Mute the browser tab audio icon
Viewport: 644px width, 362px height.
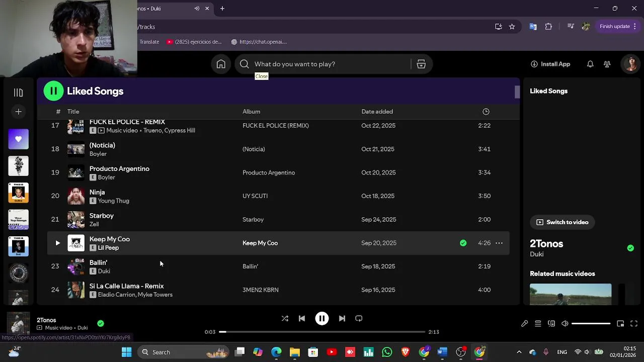tap(197, 9)
